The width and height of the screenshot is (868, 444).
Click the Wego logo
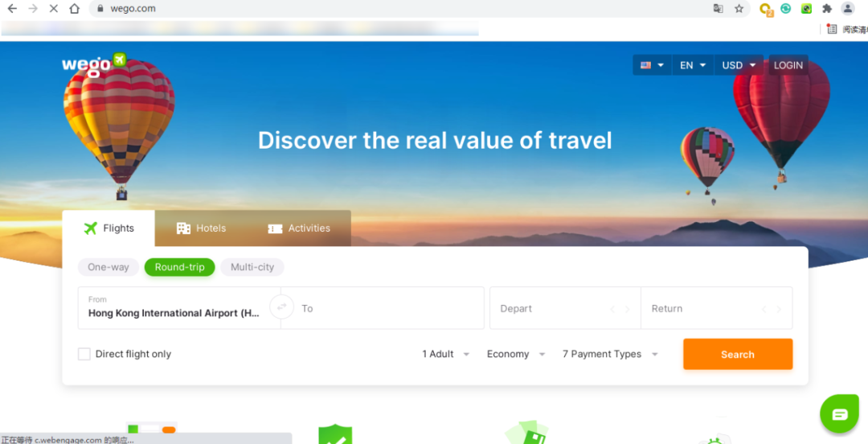pyautogui.click(x=94, y=64)
